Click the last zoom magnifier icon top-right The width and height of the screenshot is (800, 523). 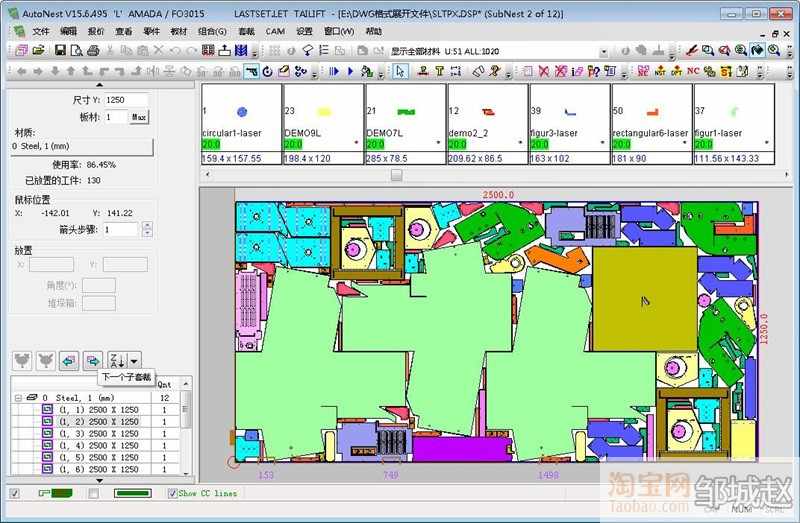tap(774, 51)
